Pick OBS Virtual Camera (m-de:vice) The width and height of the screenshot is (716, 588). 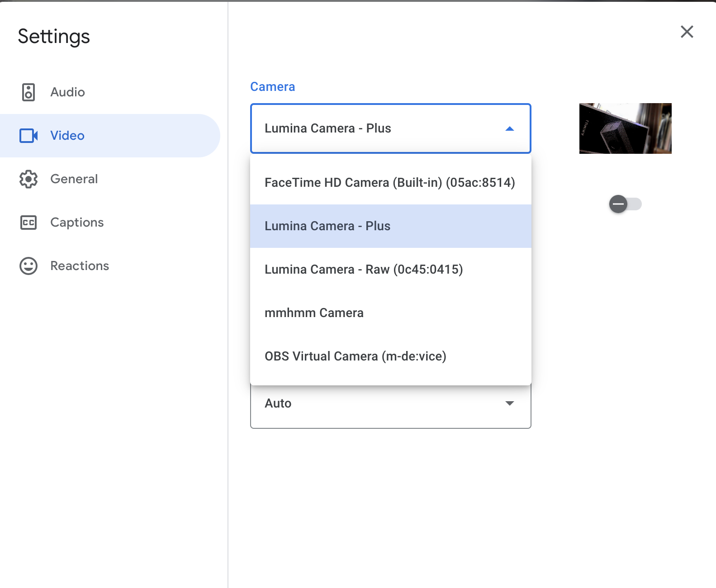391,356
